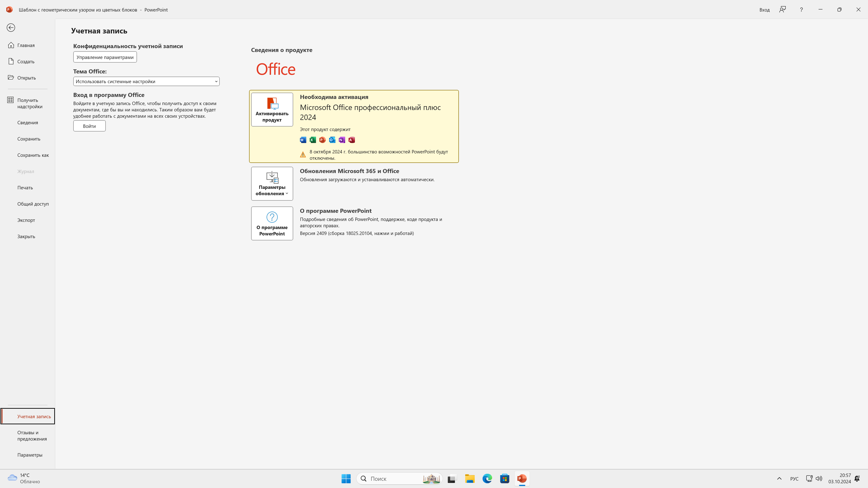Viewport: 868px width, 488px height.
Task: Open calendar from the clock 20:57
Action: (x=840, y=478)
